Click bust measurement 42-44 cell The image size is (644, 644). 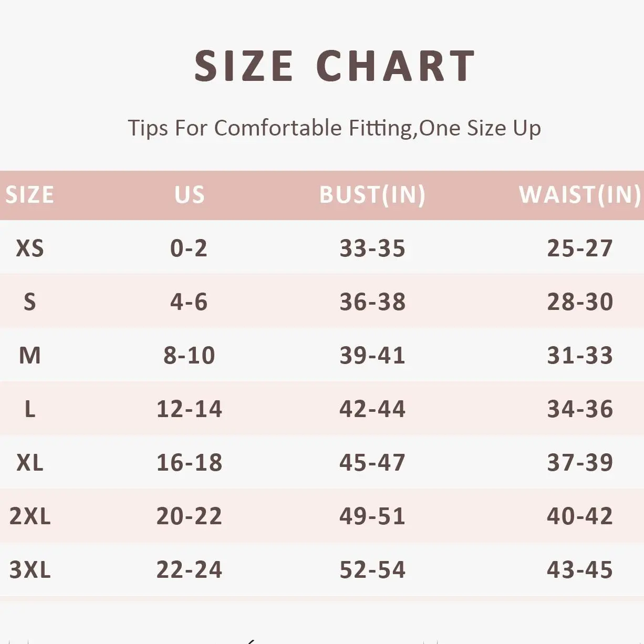(x=372, y=409)
